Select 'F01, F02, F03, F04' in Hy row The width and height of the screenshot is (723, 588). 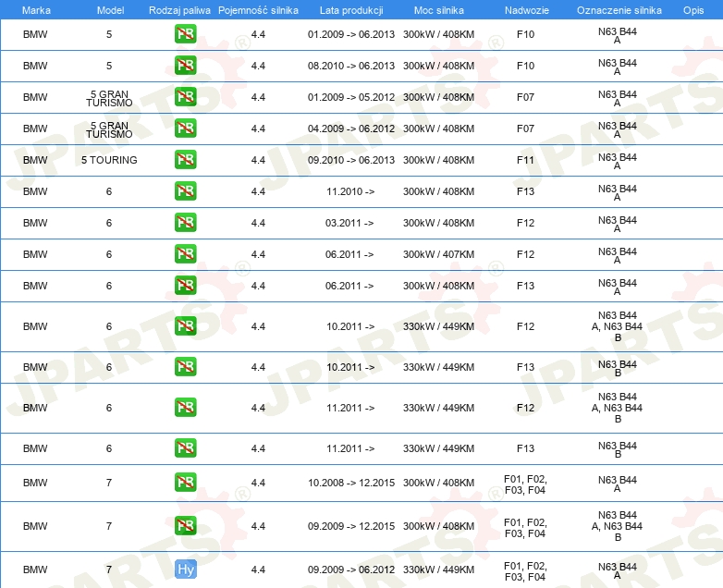coord(525,571)
